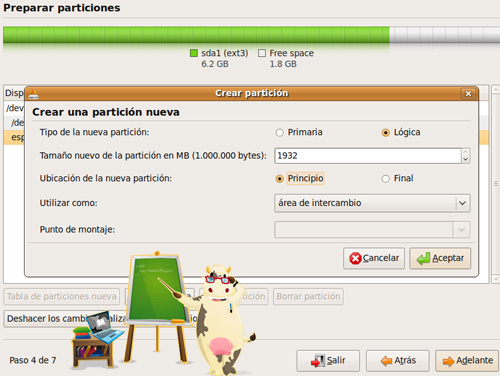The width and height of the screenshot is (500, 376).
Task: Click the orange right arrow icon on Adelante
Action: (x=448, y=361)
